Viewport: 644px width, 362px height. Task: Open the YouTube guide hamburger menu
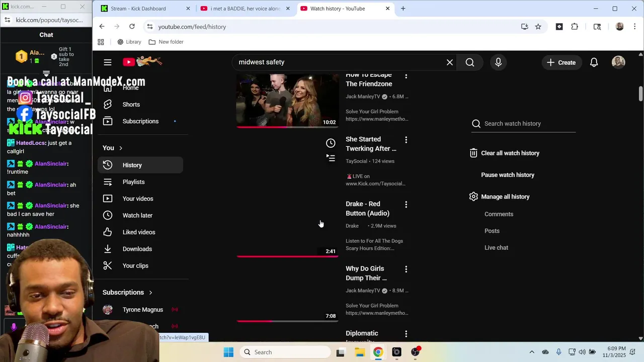tap(108, 62)
